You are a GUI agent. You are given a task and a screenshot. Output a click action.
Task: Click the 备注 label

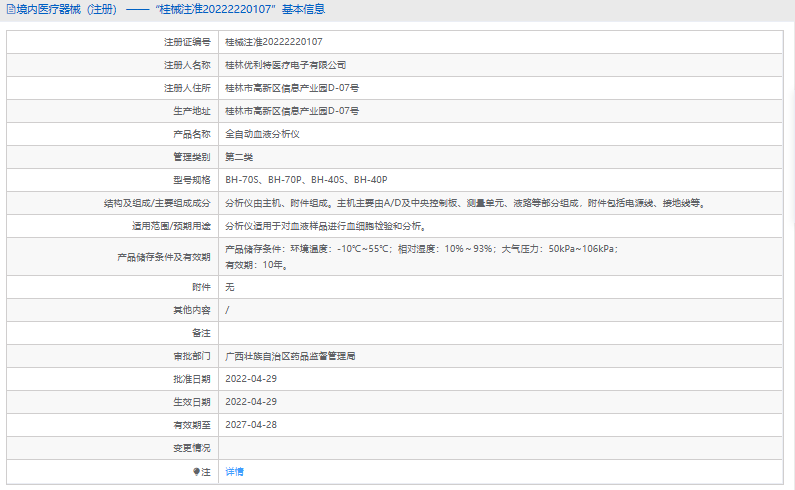pos(201,333)
